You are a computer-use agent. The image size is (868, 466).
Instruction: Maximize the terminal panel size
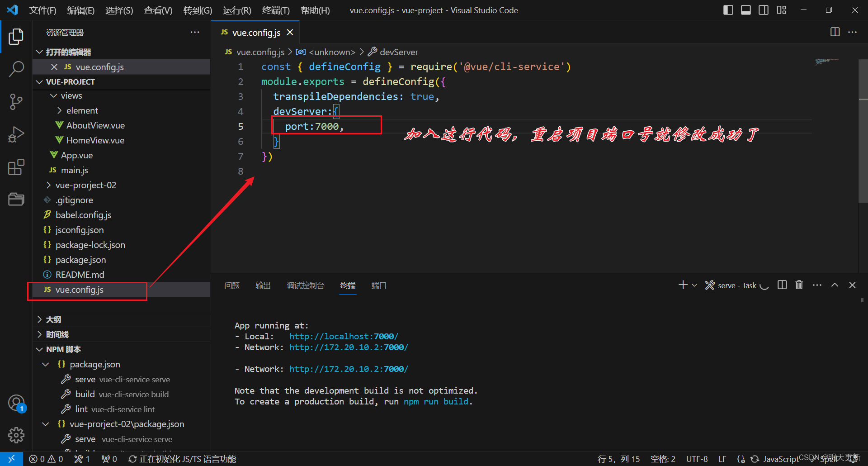click(835, 285)
